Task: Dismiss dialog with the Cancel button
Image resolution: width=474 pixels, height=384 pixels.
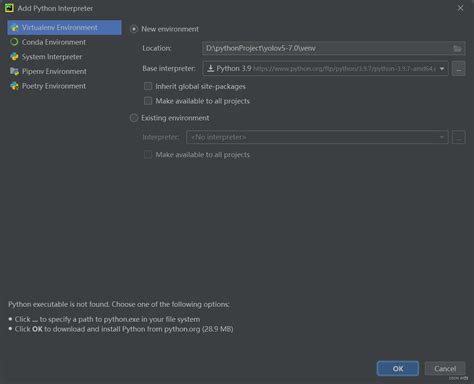Action: click(445, 369)
